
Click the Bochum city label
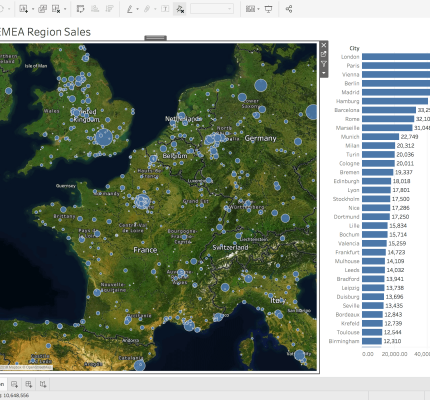(349, 235)
